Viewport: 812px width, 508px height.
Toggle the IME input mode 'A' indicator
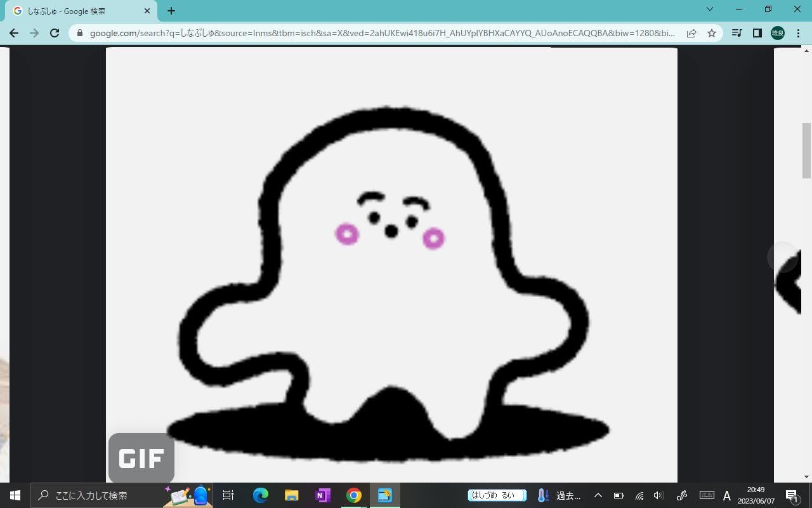click(x=727, y=496)
